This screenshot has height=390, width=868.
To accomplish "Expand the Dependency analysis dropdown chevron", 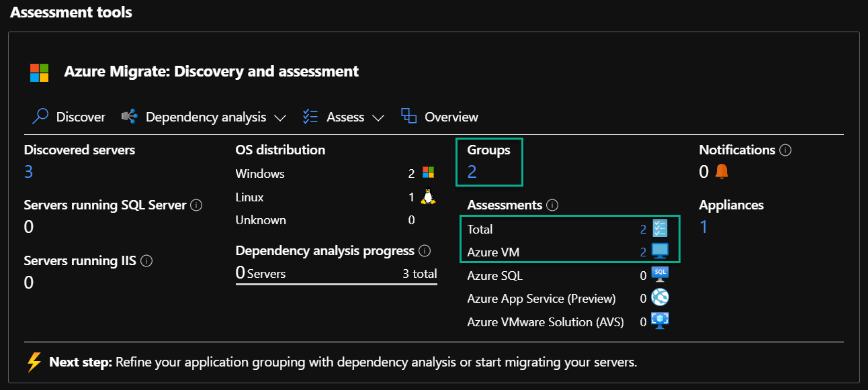I will coord(280,118).
